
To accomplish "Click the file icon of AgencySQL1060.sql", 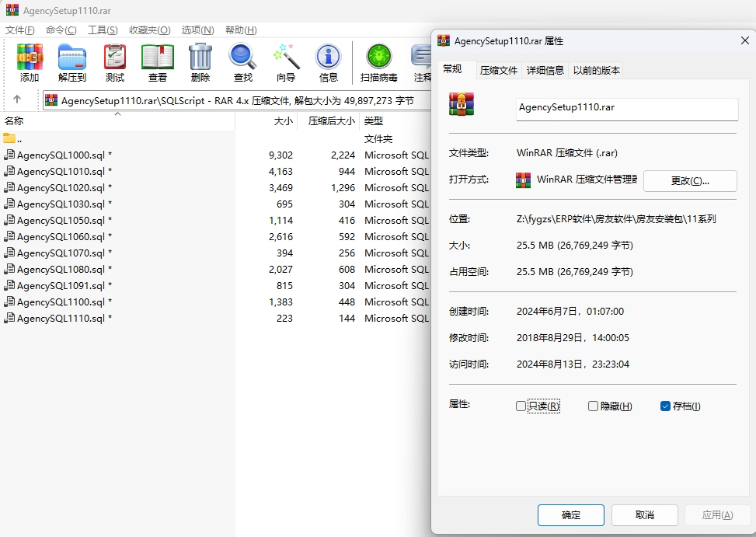I will 9,237.
